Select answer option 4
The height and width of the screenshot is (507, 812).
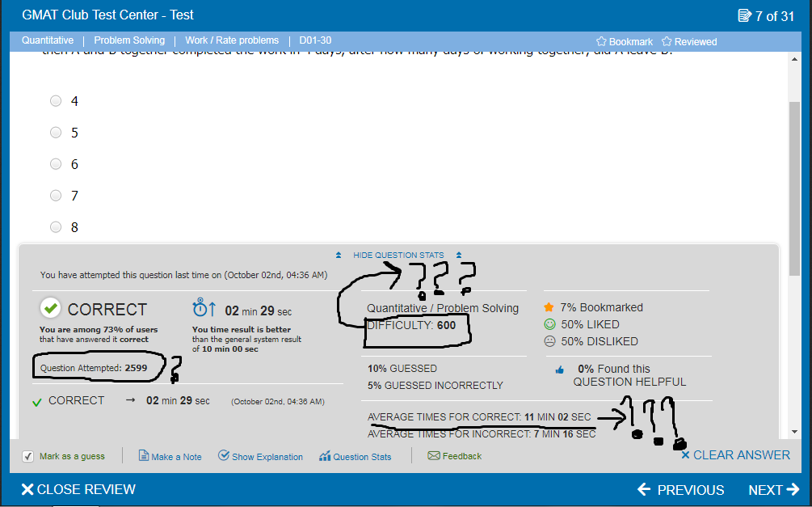point(56,100)
